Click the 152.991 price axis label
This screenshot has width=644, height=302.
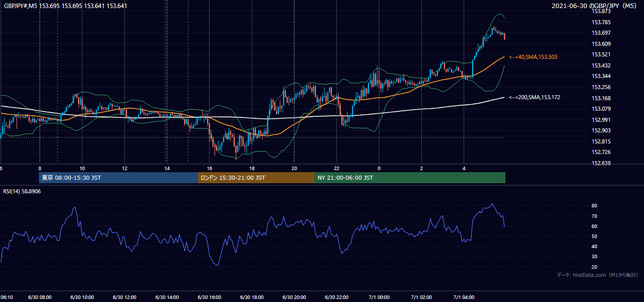click(x=601, y=120)
